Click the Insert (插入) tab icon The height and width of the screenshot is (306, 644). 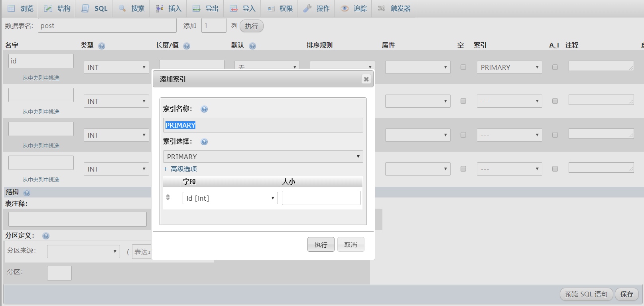[159, 8]
